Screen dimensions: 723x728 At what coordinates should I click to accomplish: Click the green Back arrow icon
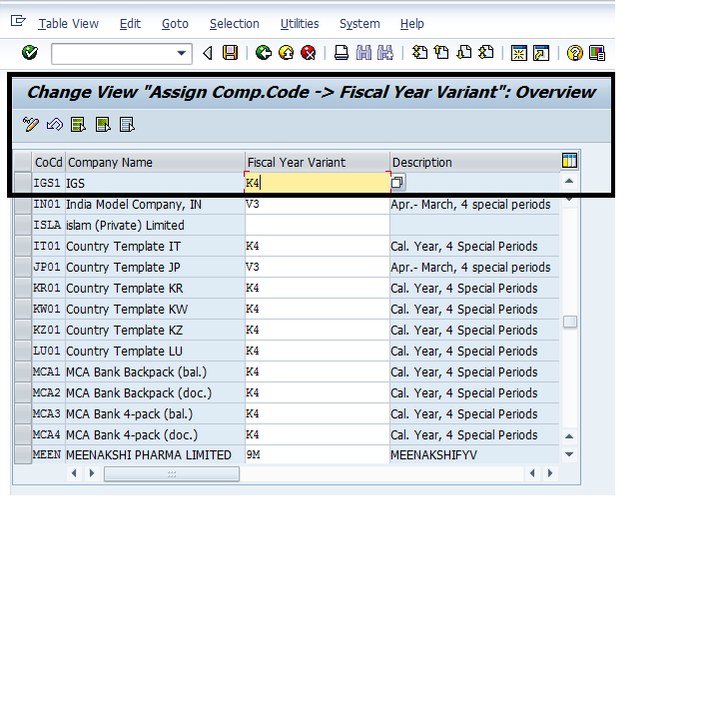[x=264, y=53]
